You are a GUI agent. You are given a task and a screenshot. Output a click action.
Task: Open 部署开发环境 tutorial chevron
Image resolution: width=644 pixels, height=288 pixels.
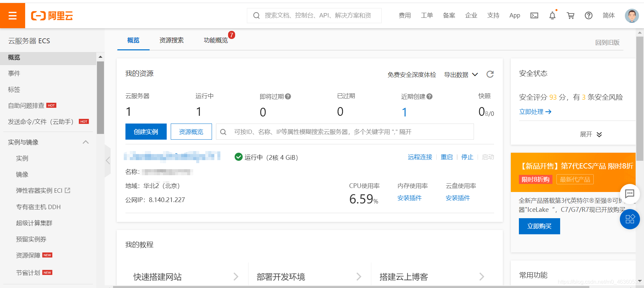point(359,277)
